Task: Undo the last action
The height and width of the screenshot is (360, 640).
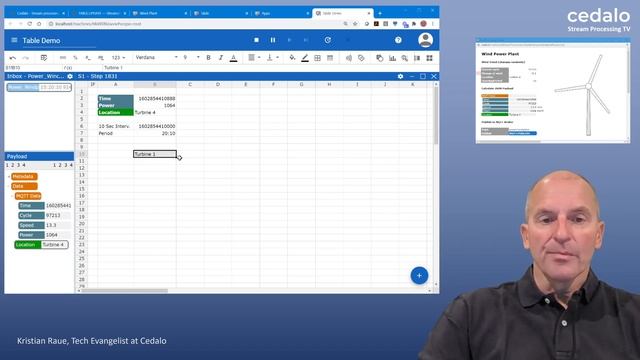Action: click(x=13, y=58)
